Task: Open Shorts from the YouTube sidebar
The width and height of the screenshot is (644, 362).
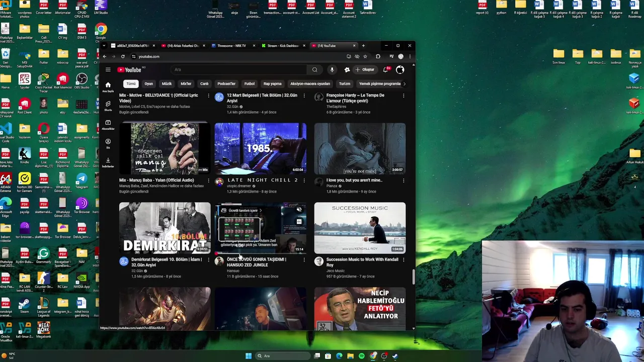Action: [108, 106]
